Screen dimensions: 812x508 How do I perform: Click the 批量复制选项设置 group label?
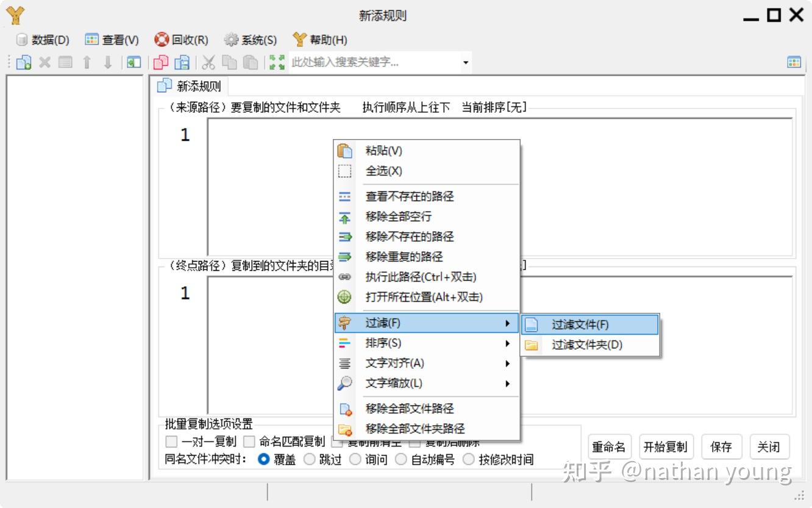[209, 424]
